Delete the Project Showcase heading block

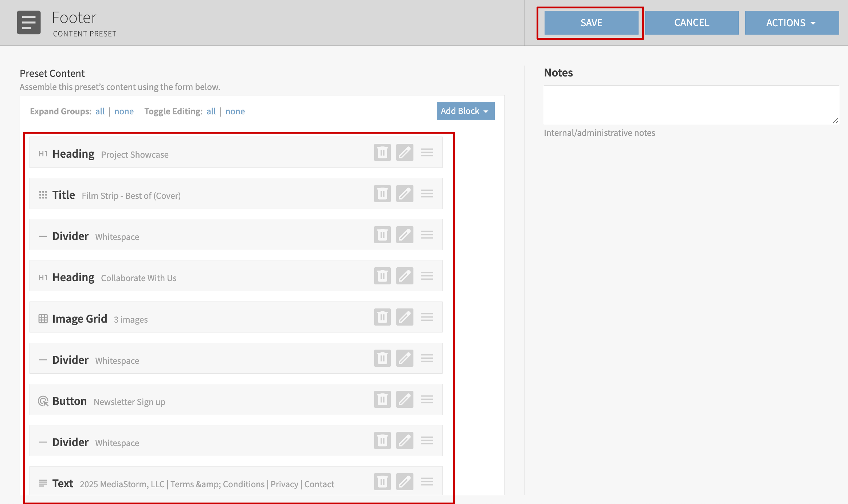tap(382, 152)
